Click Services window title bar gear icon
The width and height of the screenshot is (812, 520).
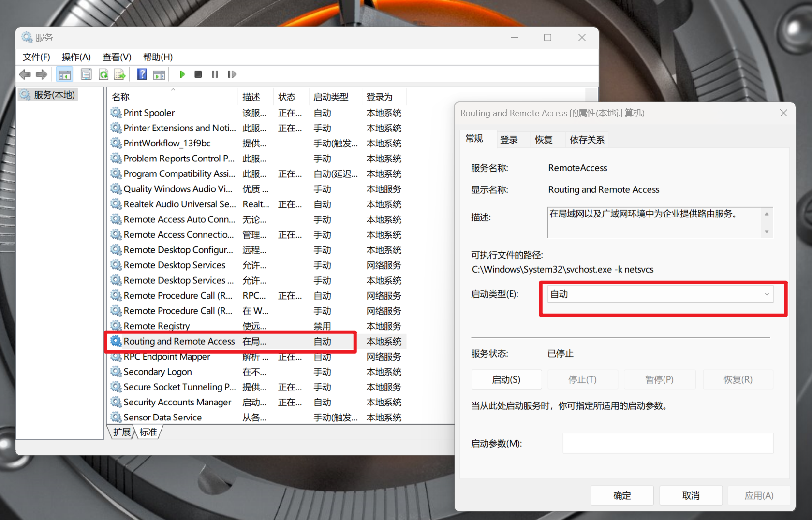coord(27,37)
